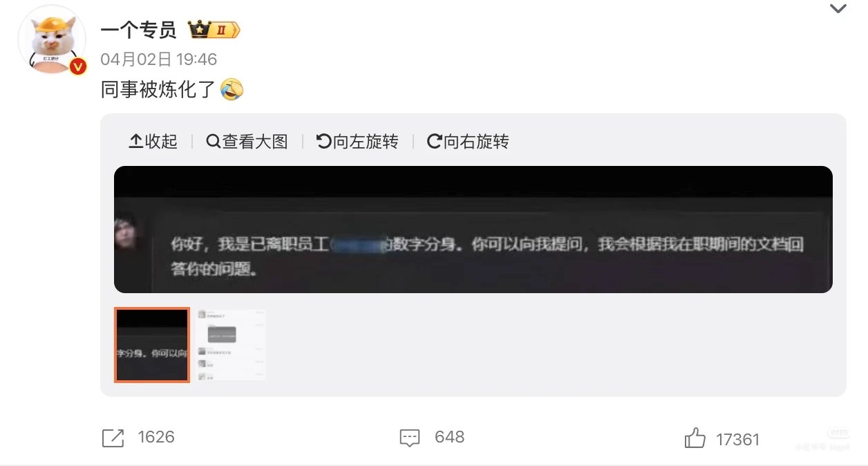Click the orange verified V badge
The width and height of the screenshot is (868, 466).
[x=78, y=66]
